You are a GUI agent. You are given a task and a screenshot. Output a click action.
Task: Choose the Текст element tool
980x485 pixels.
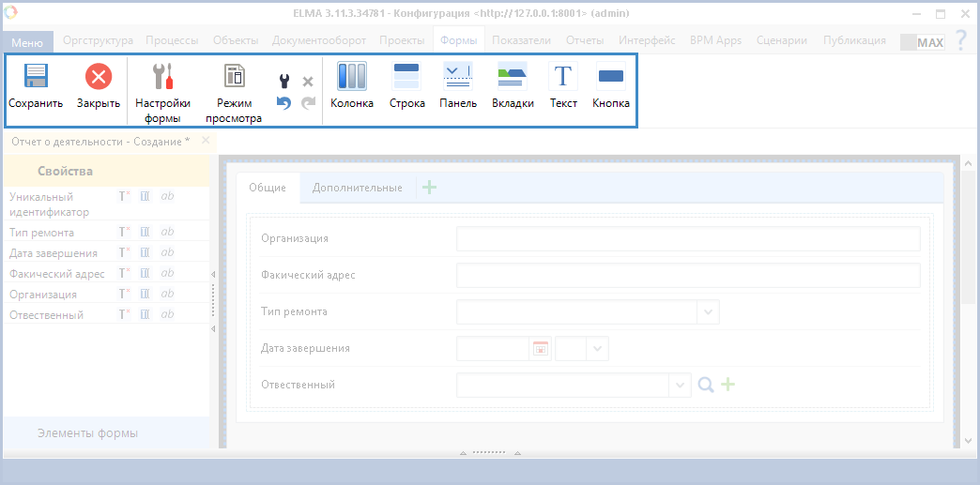(x=563, y=77)
